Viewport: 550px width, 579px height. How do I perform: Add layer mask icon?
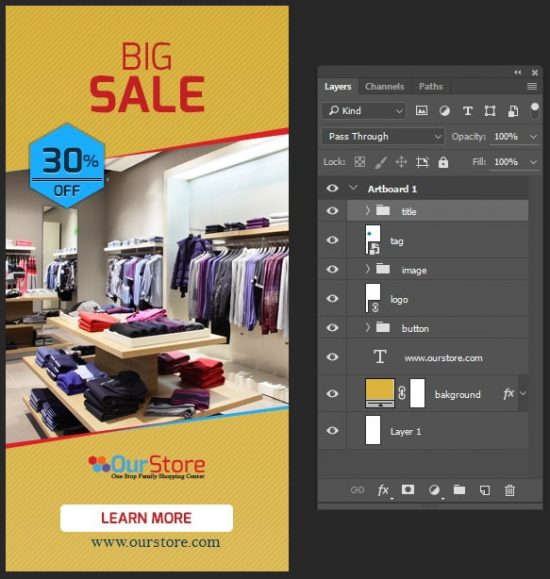pos(408,490)
